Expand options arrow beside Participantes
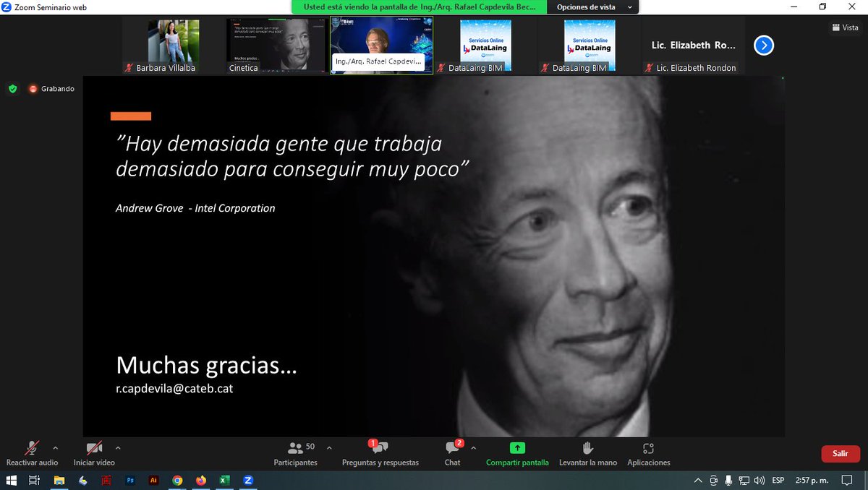Viewport: 868px width, 490px height. 329,448
